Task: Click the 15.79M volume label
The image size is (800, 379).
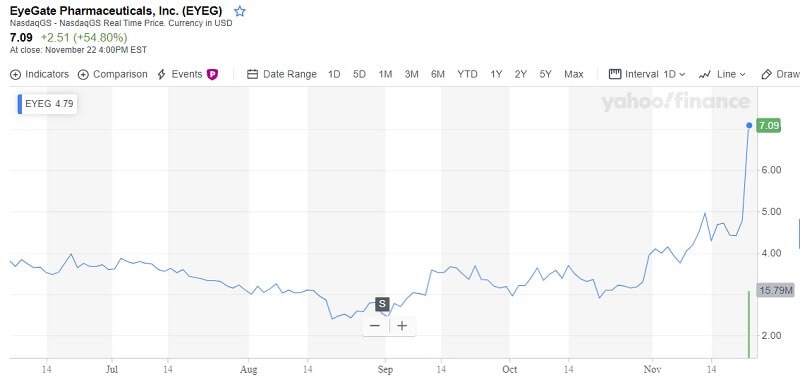Action: (x=776, y=291)
